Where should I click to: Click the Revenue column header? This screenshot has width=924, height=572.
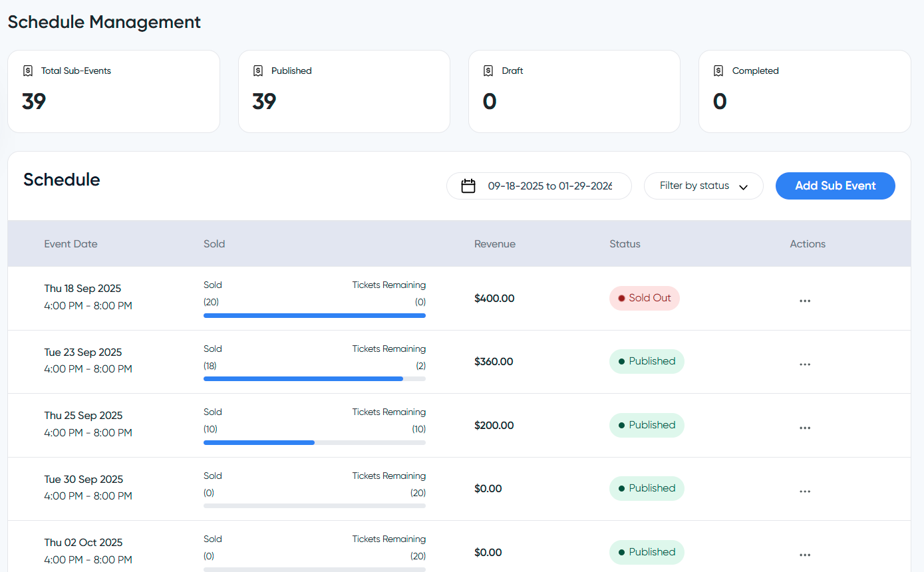(494, 244)
